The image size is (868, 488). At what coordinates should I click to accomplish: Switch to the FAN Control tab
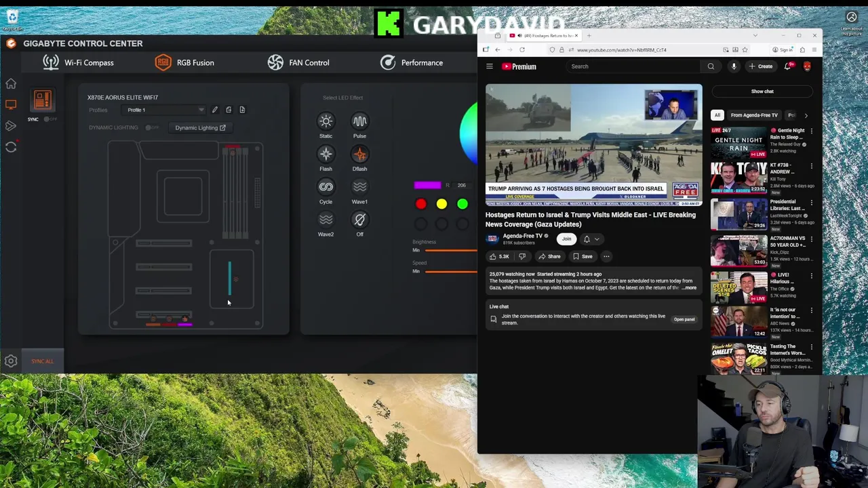(x=298, y=62)
